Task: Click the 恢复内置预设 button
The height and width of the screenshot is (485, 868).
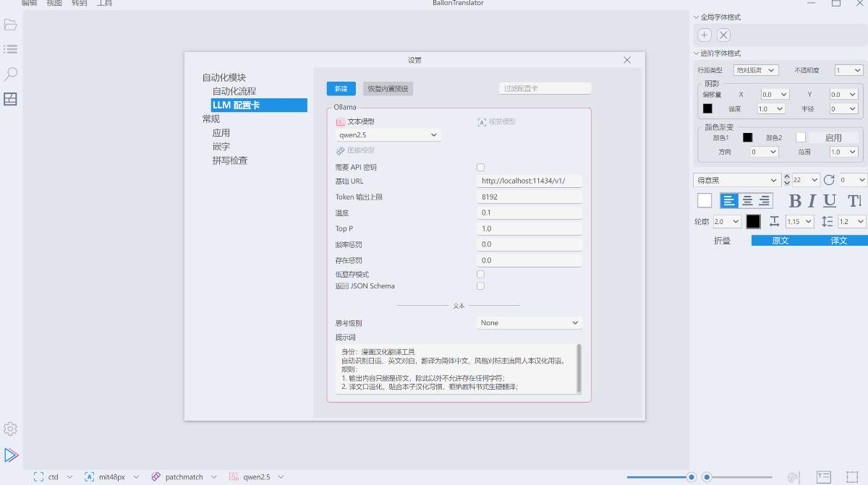Action: pyautogui.click(x=388, y=88)
